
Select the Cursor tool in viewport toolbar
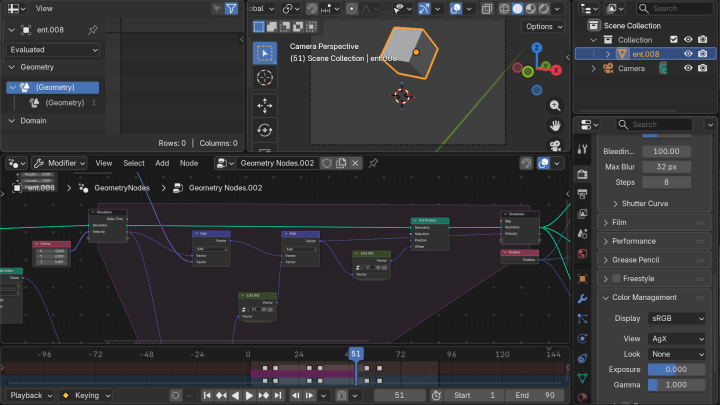point(264,78)
